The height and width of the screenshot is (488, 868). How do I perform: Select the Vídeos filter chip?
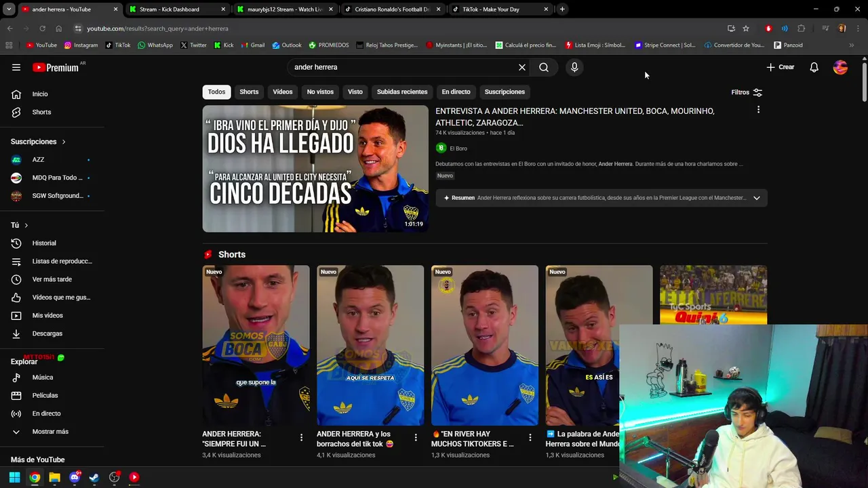pyautogui.click(x=283, y=92)
